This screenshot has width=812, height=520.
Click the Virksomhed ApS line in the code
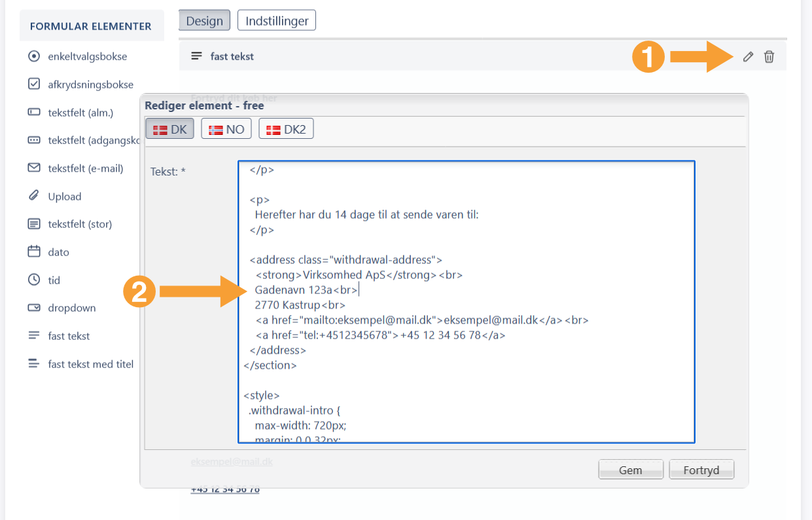pyautogui.click(x=359, y=275)
